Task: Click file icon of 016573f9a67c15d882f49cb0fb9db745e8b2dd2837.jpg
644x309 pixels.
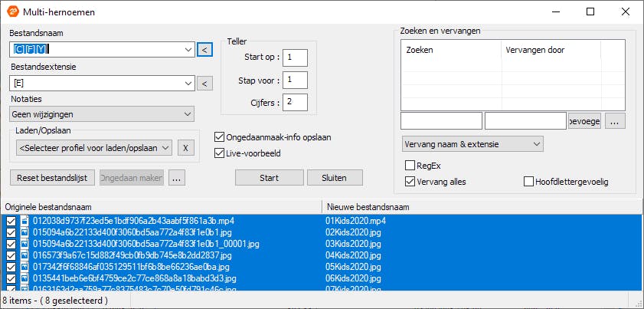Action: point(25,255)
